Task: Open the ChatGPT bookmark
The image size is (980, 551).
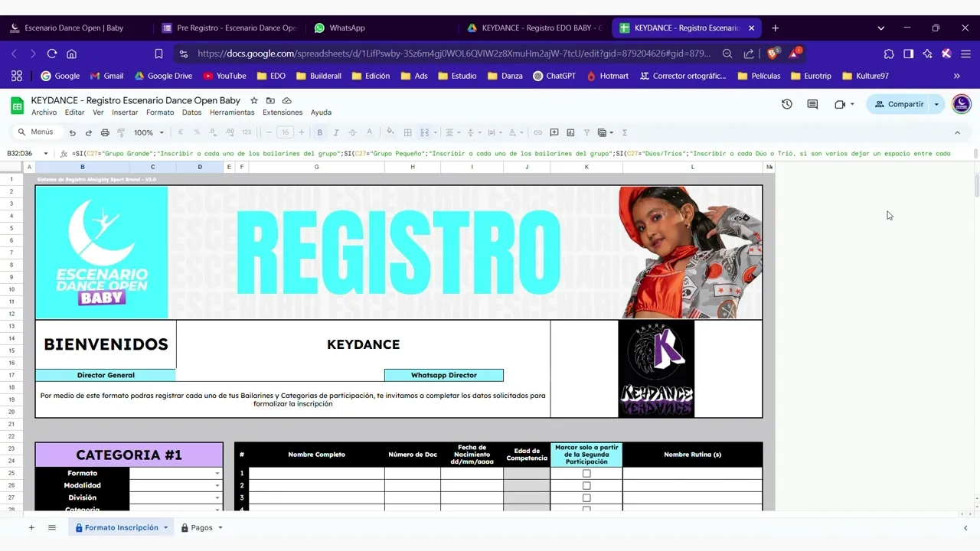Action: pyautogui.click(x=554, y=76)
